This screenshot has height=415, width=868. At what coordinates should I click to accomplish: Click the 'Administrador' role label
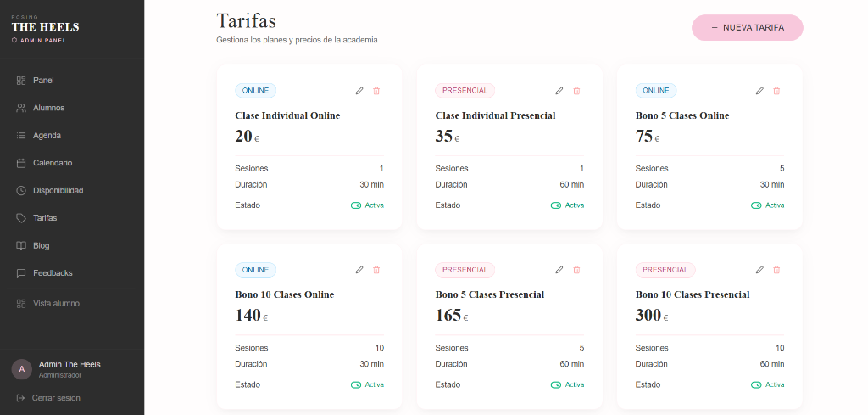click(x=60, y=375)
